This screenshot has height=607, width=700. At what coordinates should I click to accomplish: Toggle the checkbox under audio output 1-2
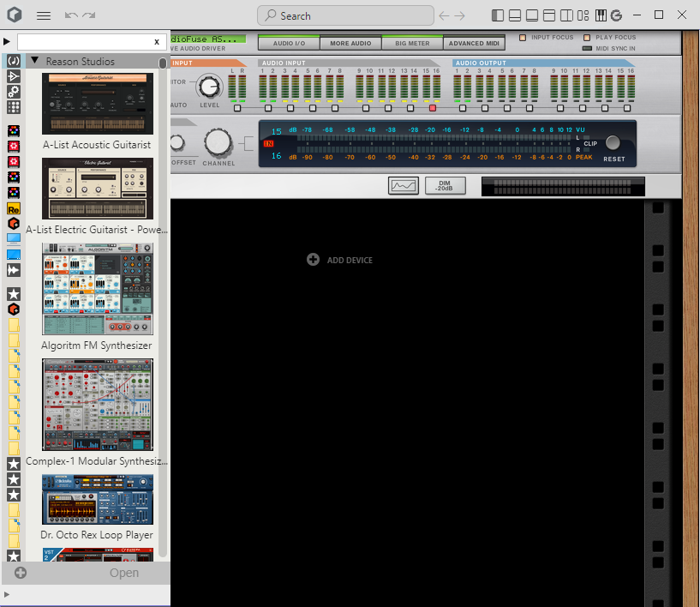[463, 108]
